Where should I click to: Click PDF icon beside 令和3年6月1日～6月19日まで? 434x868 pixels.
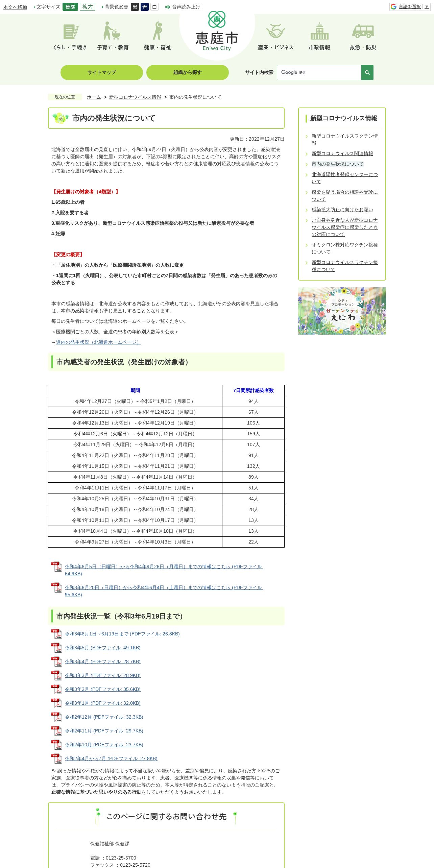(57, 634)
